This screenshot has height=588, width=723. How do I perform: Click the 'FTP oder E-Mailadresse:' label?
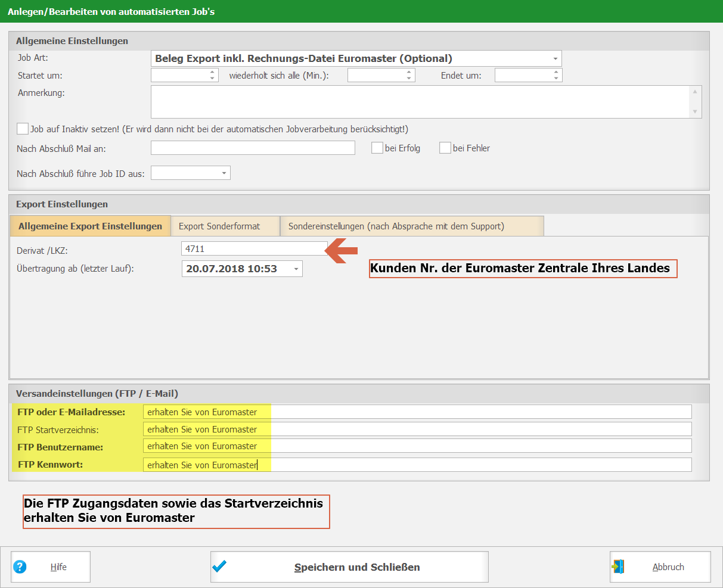point(72,412)
